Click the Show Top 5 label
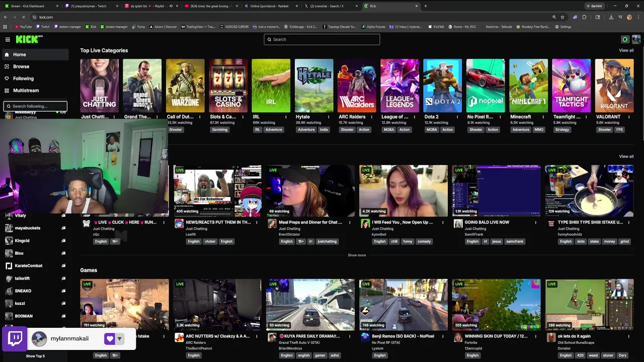This screenshot has width=644, height=362. coord(35,356)
